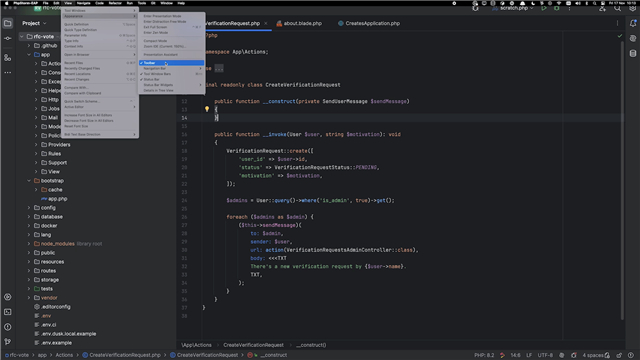640x360 pixels.
Task: Click the inspections green checkmark
Action: coord(620,36)
